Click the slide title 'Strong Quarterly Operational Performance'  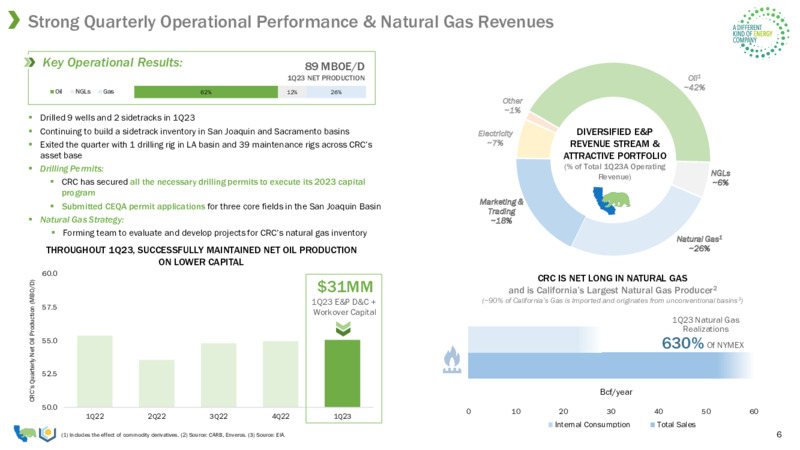tap(291, 21)
